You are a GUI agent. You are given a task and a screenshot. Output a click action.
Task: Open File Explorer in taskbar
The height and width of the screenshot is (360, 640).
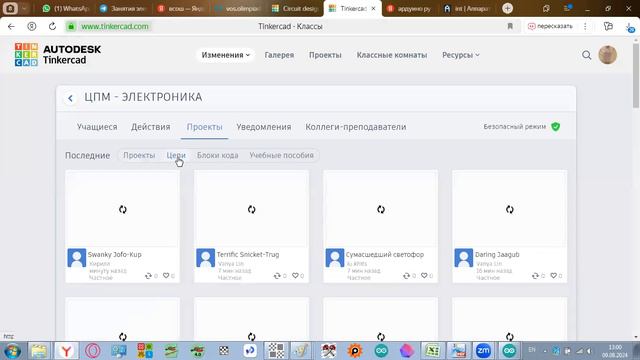[39, 351]
